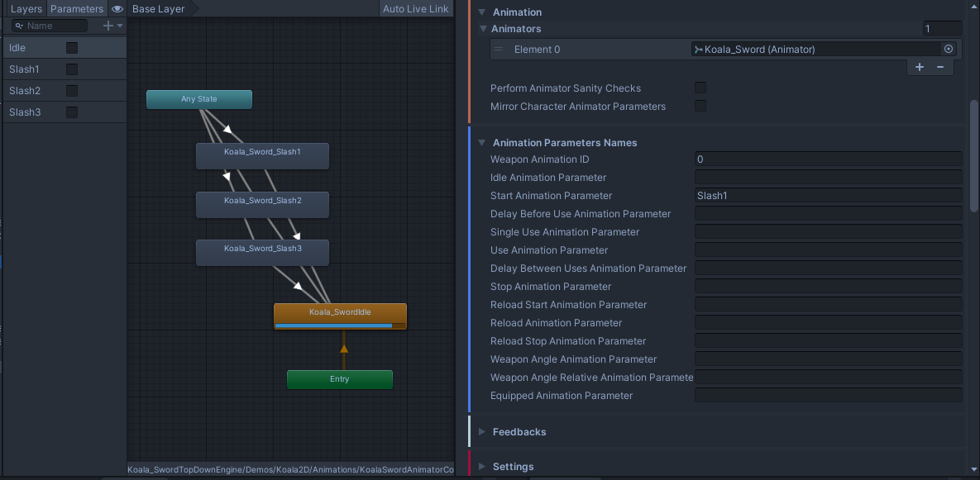This screenshot has width=980, height=480.
Task: Toggle layer visibility eye icon in Animator
Action: (x=117, y=9)
